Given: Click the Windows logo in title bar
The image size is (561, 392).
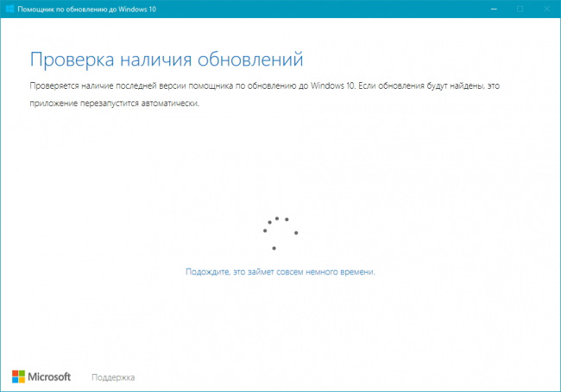Looking at the screenshot, I should click(10, 9).
